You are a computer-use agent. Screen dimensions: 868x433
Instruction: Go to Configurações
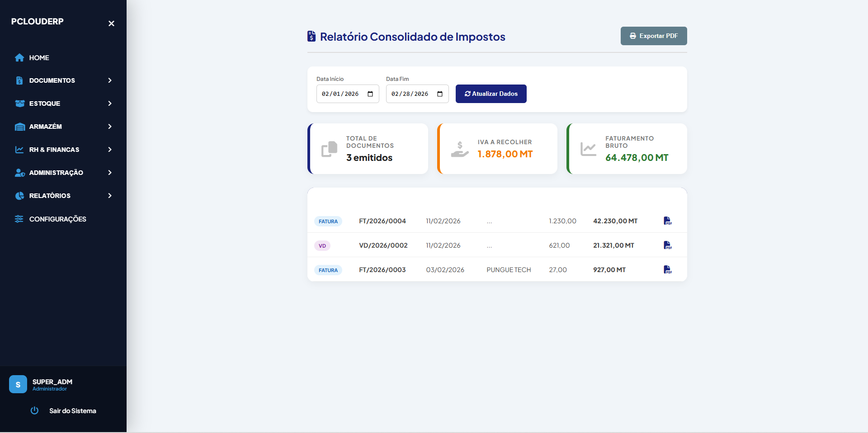pos(57,219)
